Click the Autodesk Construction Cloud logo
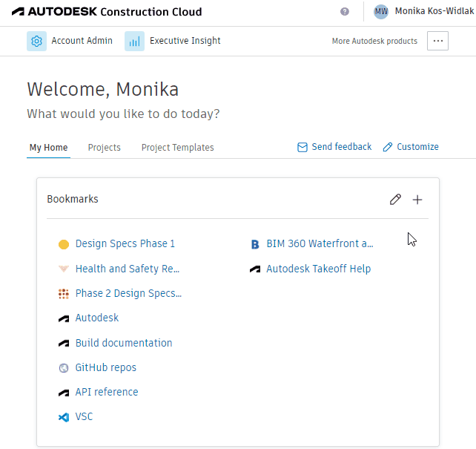Image resolution: width=476 pixels, height=449 pixels. (x=106, y=12)
